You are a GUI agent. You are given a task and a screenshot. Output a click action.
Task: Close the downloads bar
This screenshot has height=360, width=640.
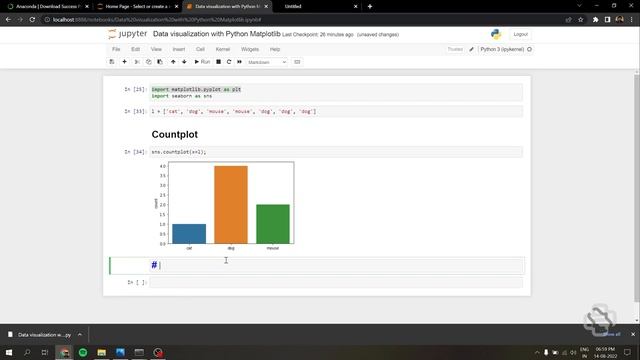pyautogui.click(x=633, y=334)
